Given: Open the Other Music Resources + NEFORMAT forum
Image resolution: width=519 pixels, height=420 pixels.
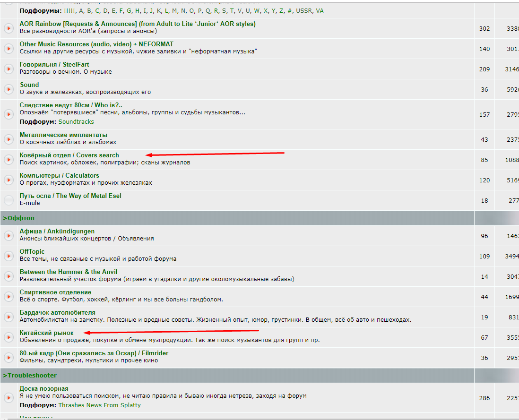Looking at the screenshot, I should (x=96, y=44).
